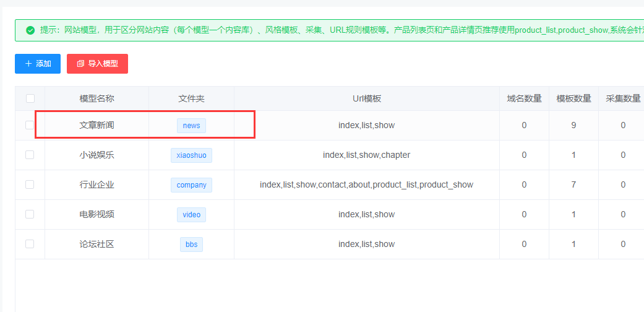Click the 导入模型 import model button
The image size is (644, 312).
point(97,64)
